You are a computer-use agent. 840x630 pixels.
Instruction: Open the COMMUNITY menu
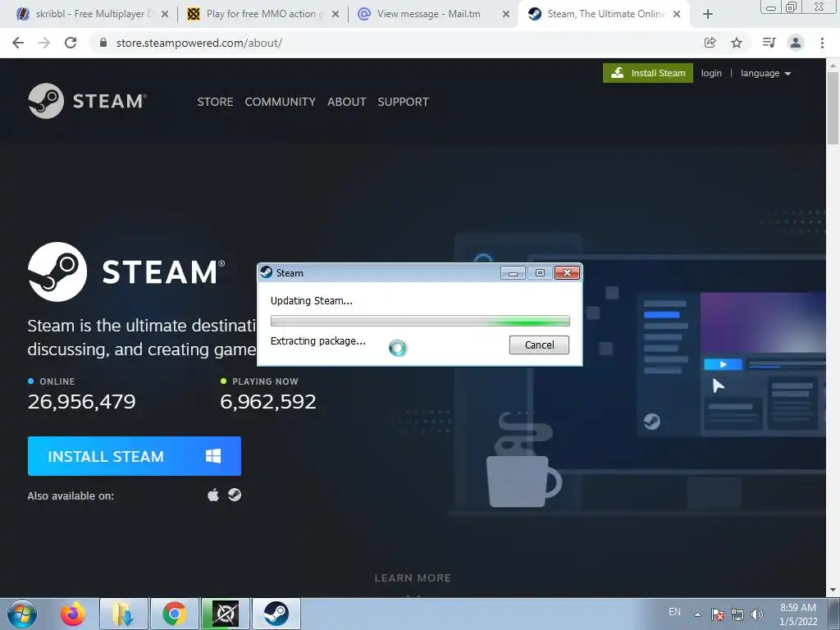pos(281,102)
